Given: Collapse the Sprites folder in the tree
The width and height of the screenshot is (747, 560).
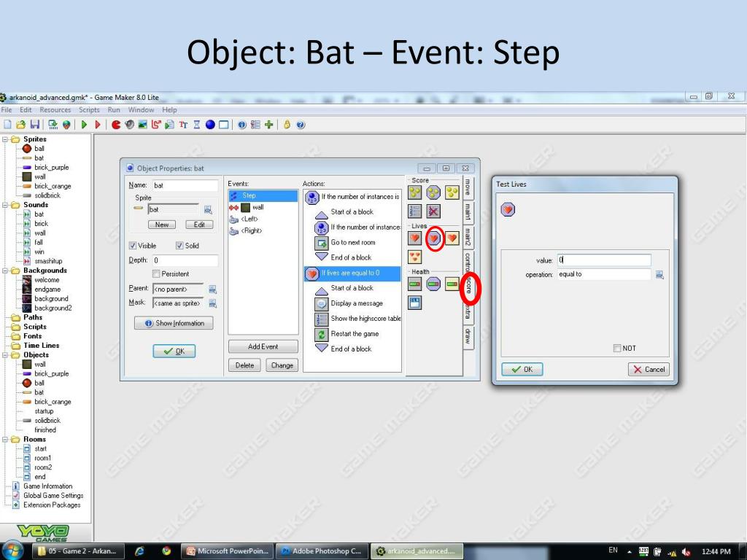Looking at the screenshot, I should pyautogui.click(x=5, y=139).
